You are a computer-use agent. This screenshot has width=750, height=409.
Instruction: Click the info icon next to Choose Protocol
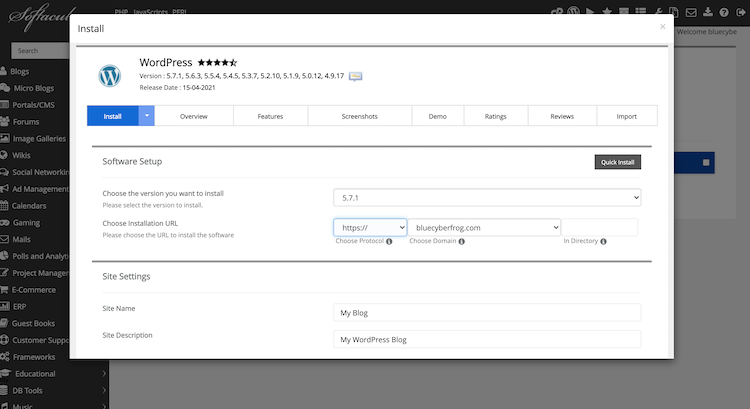pos(389,242)
